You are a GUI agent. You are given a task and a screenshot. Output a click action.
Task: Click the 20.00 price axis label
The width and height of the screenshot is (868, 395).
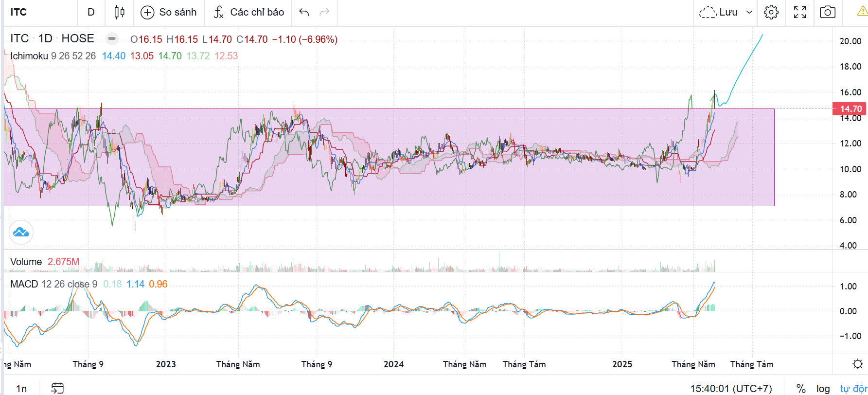(x=850, y=41)
